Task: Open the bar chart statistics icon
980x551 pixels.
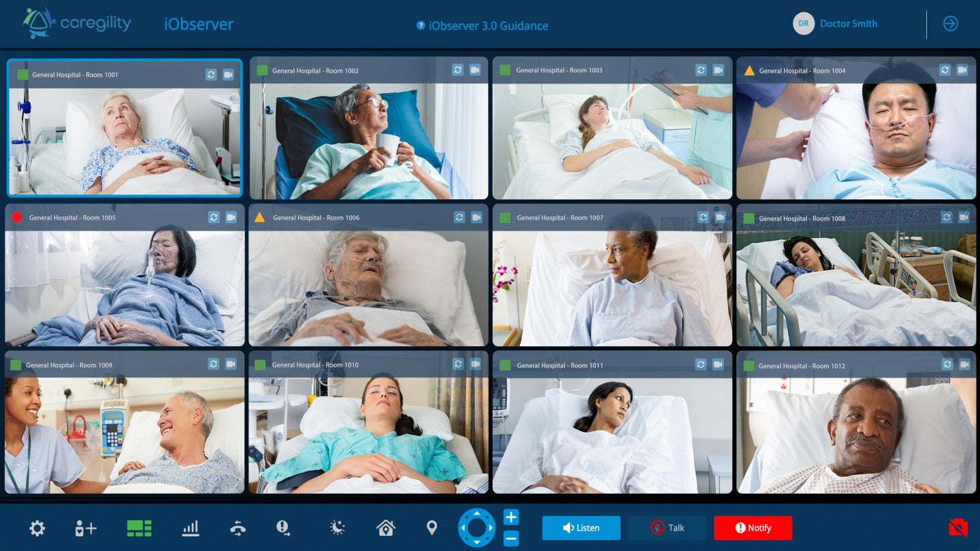Action: point(191,528)
